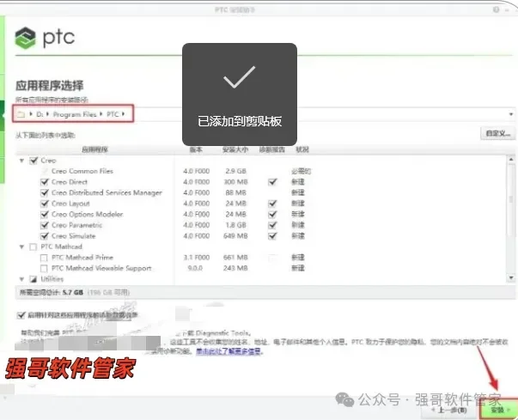Select Program Files in the path bar

pos(75,114)
